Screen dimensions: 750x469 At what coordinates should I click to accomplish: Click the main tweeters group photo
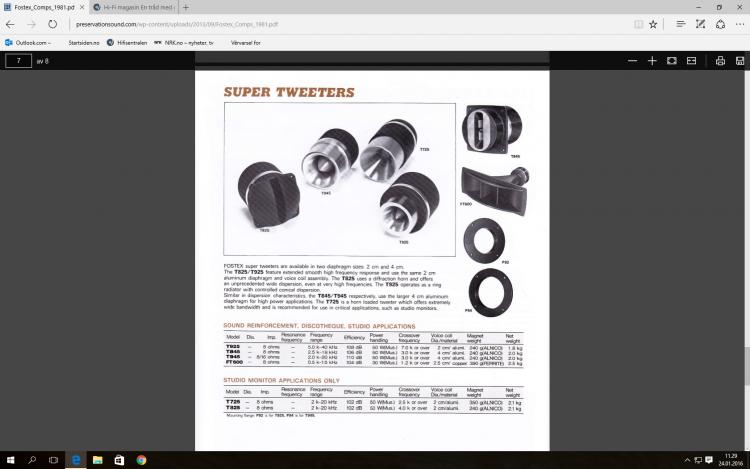tap(340, 179)
